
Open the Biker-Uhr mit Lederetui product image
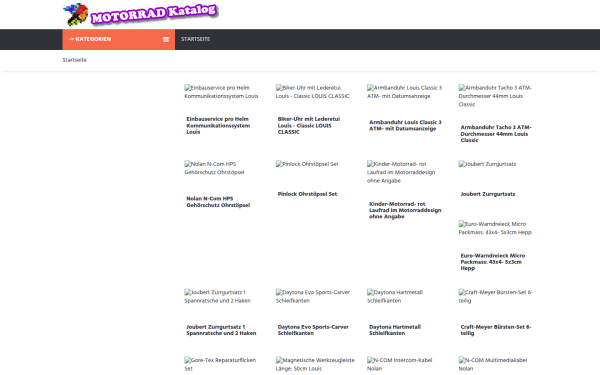click(312, 92)
